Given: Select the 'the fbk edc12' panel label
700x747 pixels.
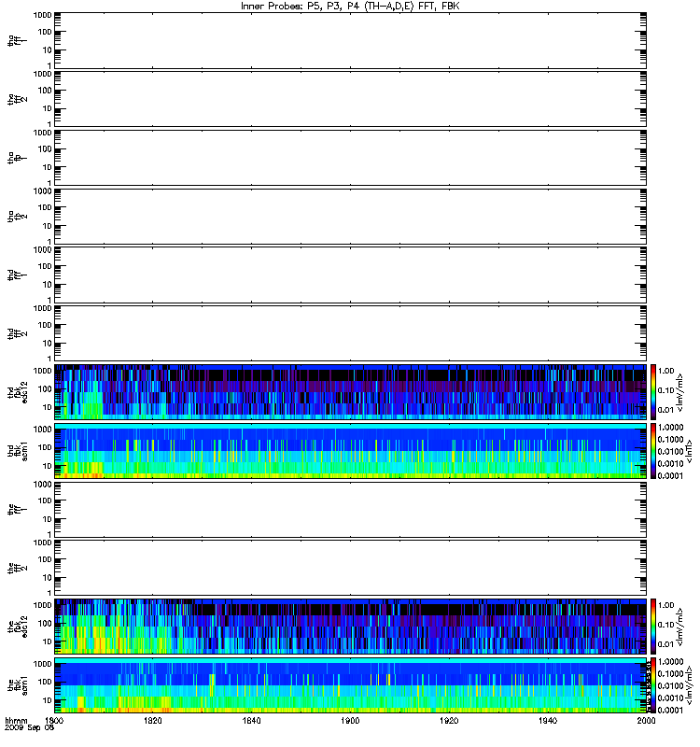Looking at the screenshot, I should (x=17, y=627).
